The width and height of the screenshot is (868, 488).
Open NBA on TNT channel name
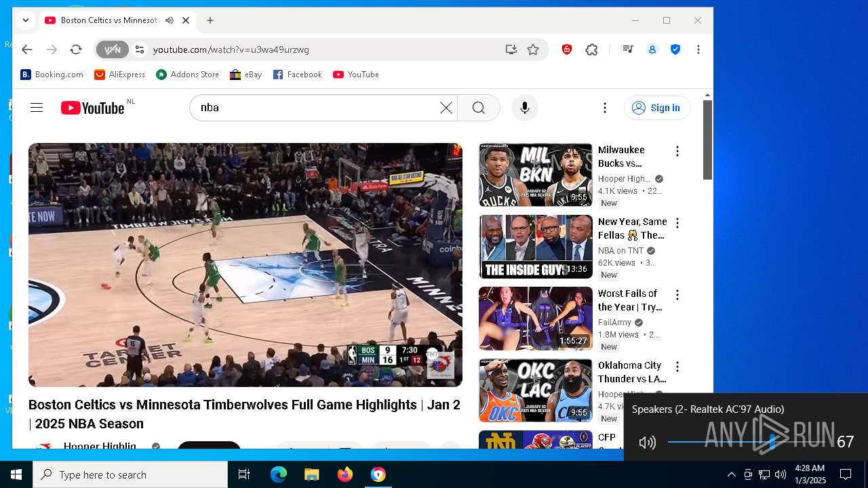(620, 251)
